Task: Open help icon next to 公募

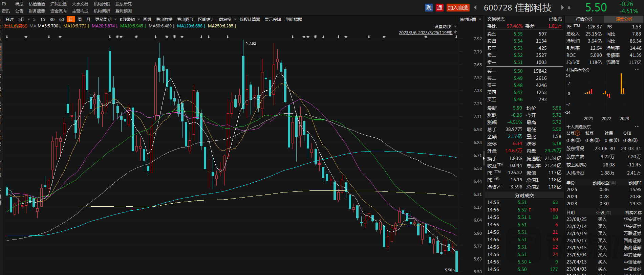Action: pyautogui.click(x=578, y=133)
